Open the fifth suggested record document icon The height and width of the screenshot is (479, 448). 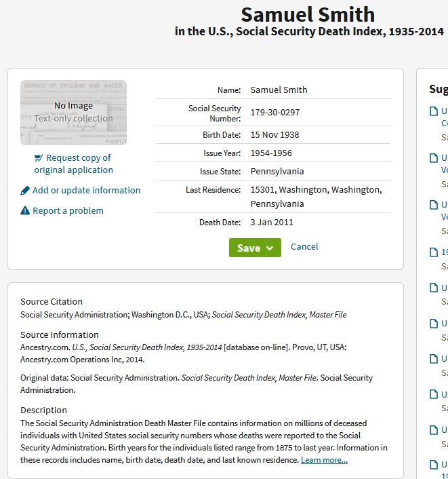[434, 288]
